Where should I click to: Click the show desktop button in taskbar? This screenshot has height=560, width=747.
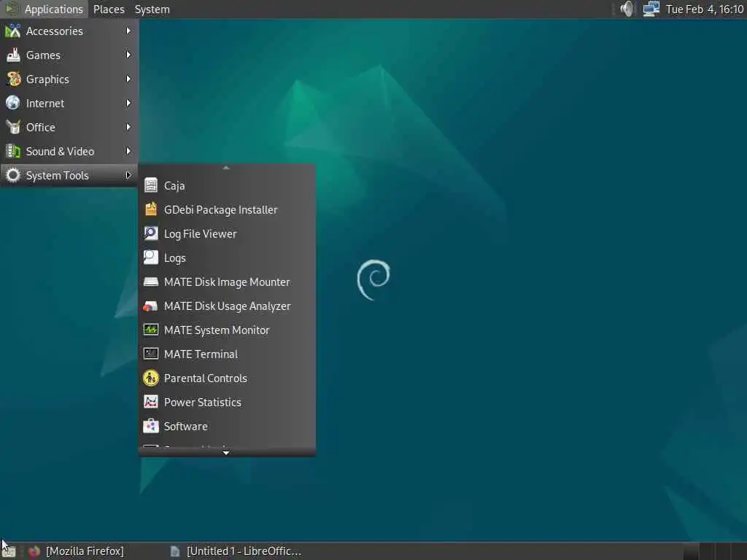point(9,551)
